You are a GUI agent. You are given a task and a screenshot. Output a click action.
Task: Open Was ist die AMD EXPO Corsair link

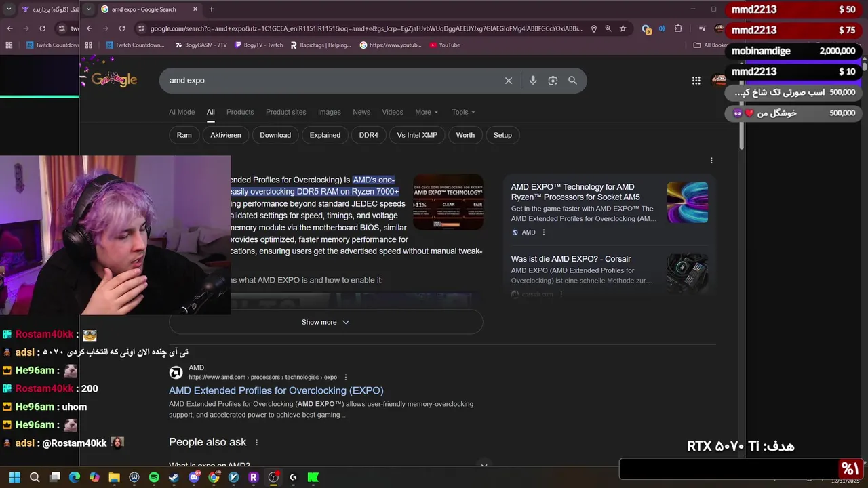pyautogui.click(x=571, y=259)
